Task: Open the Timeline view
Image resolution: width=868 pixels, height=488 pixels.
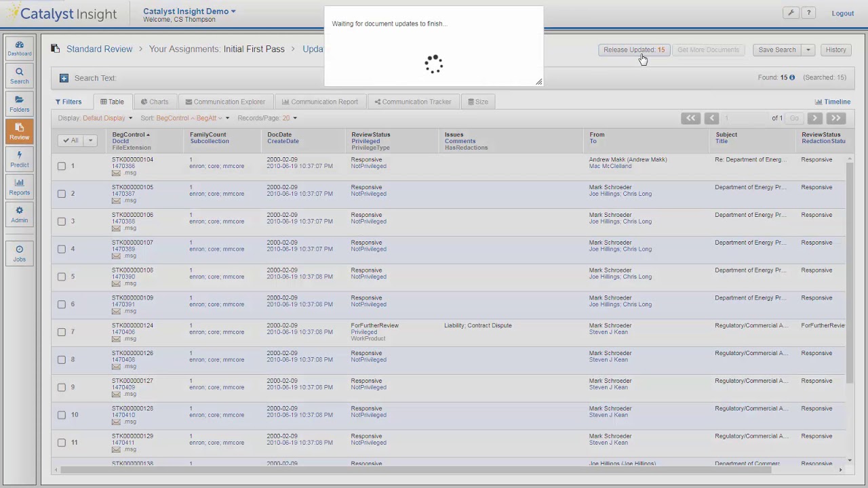Action: click(833, 102)
